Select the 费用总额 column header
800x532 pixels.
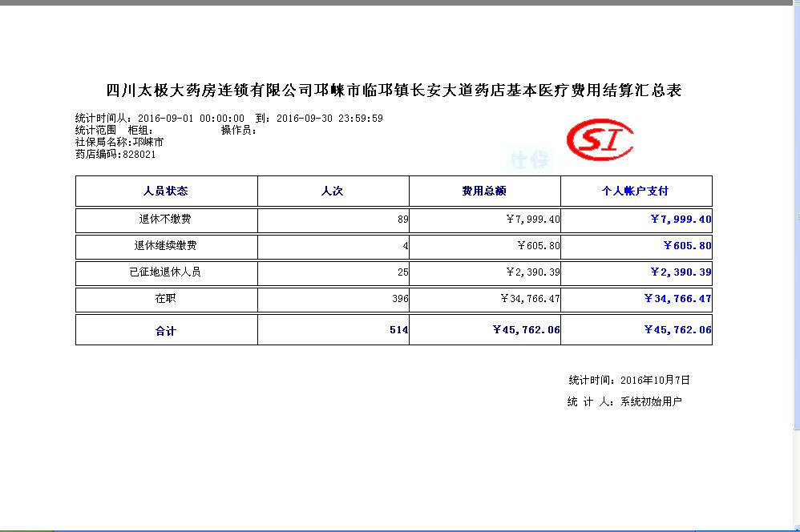tap(484, 191)
